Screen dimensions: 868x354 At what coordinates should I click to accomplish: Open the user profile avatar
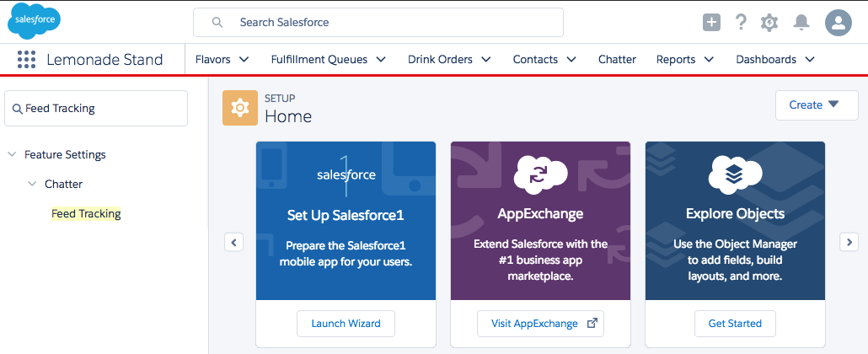[x=839, y=23]
